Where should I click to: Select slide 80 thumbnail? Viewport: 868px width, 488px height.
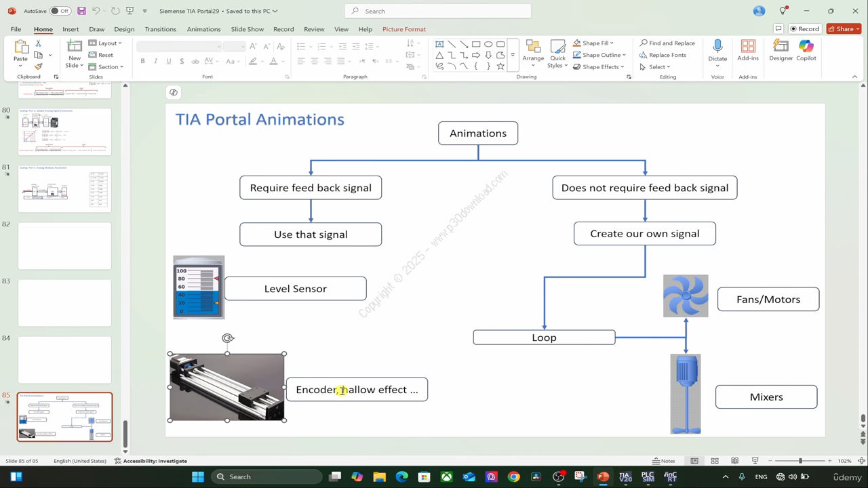click(x=64, y=132)
